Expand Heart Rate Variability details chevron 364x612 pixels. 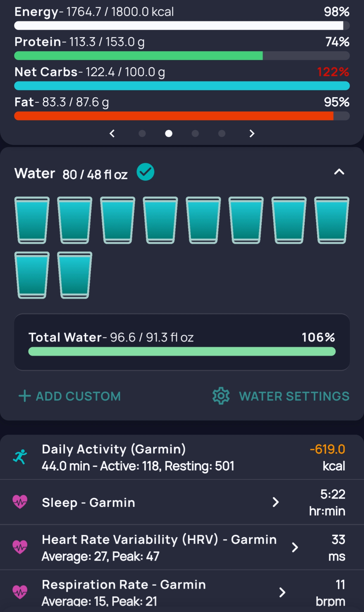coord(295,547)
